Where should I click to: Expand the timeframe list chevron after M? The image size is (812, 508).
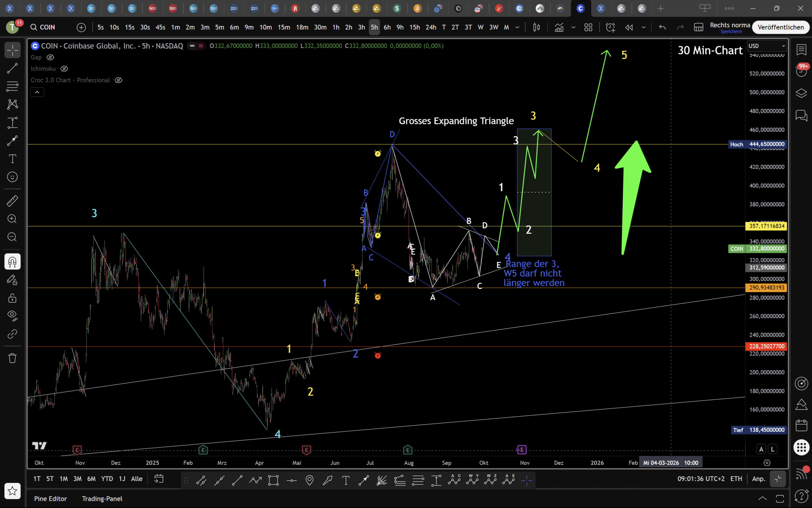[517, 27]
